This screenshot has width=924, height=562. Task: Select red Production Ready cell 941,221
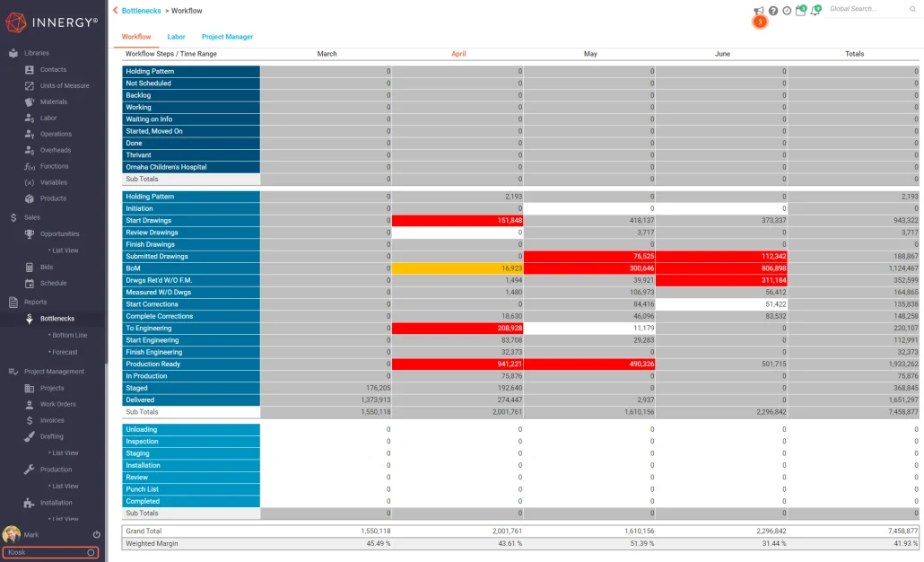458,364
